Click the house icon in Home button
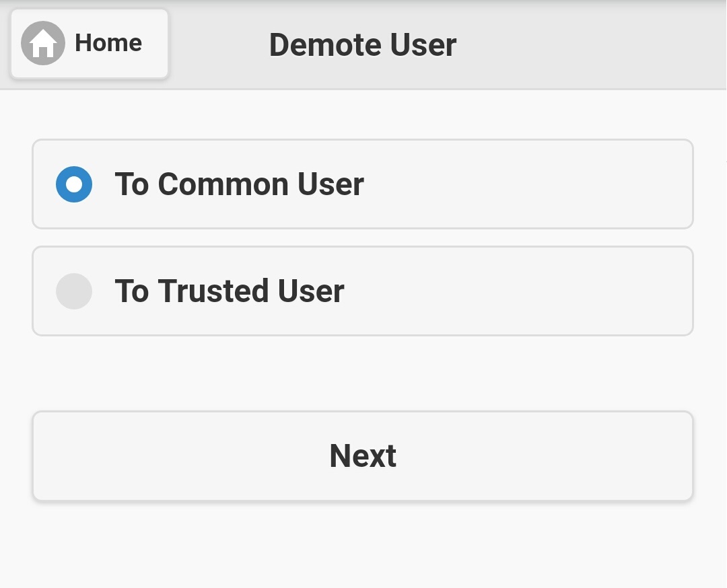The width and height of the screenshot is (727, 588). 43,44
